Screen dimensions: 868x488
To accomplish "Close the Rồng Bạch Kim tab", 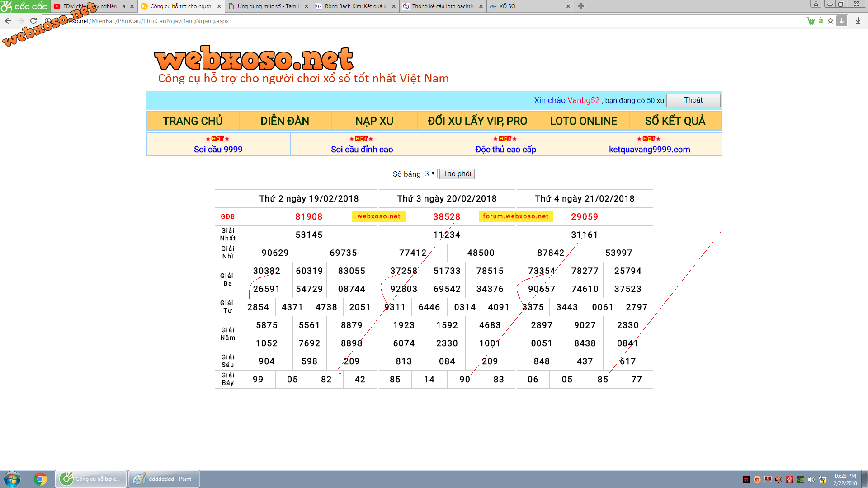I will tap(393, 6).
